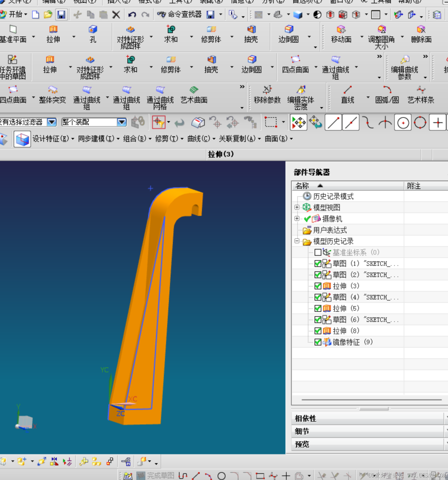Check the 基准坐标系 (0) checkbox
The height and width of the screenshot is (480, 448).
coord(318,252)
